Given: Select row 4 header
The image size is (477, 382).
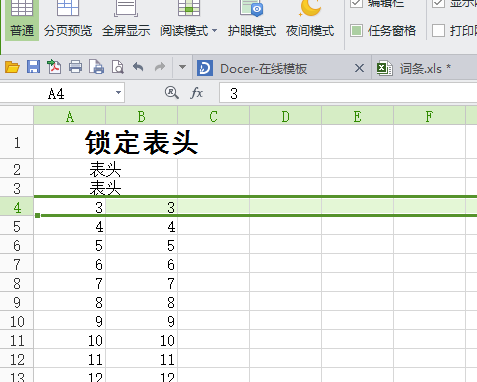Looking at the screenshot, I should [x=17, y=207].
